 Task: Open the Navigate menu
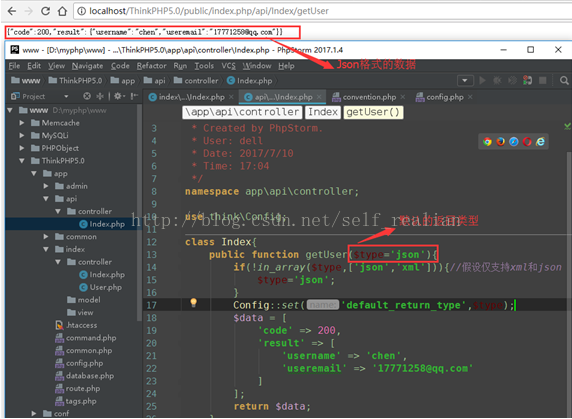pos(87,66)
